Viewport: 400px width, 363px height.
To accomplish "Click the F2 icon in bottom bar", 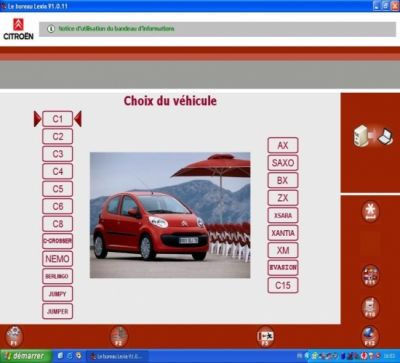I will click(119, 336).
